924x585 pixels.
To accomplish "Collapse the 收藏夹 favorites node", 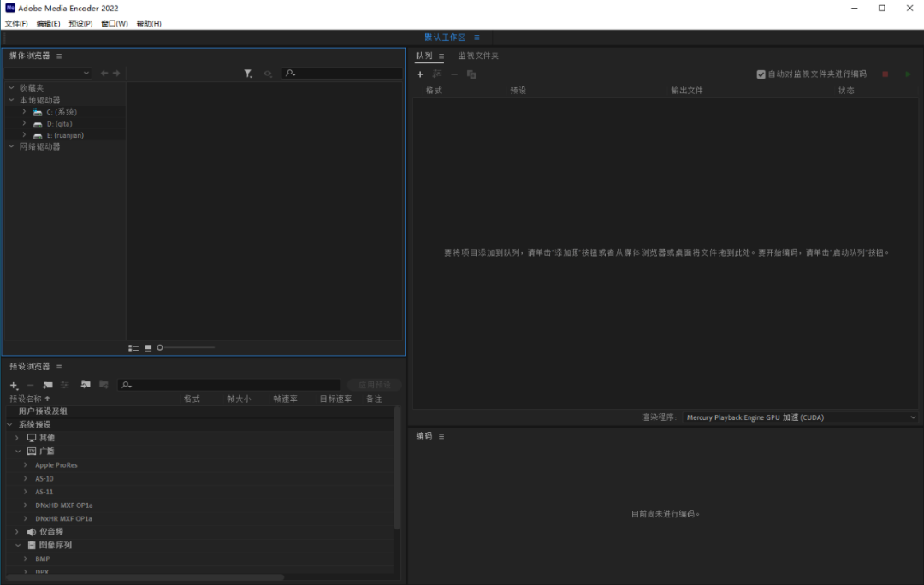I will 11,88.
